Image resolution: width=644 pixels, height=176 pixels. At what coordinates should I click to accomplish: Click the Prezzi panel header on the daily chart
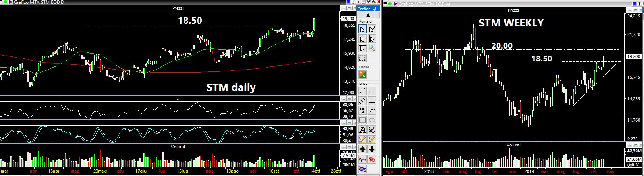(x=177, y=8)
